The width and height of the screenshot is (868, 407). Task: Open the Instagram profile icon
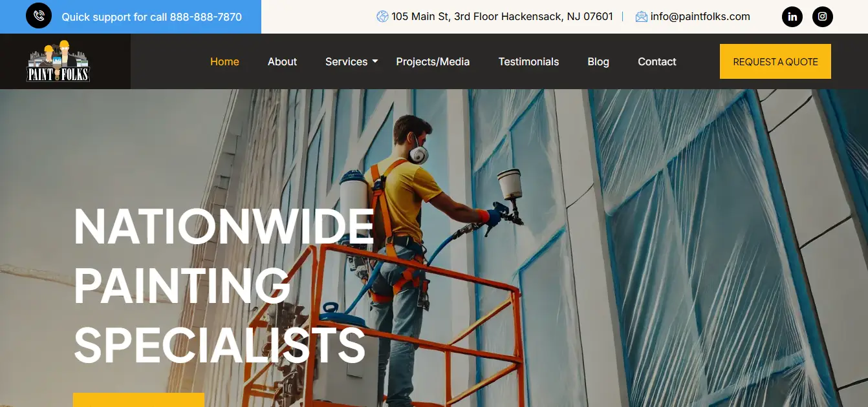[x=823, y=17]
